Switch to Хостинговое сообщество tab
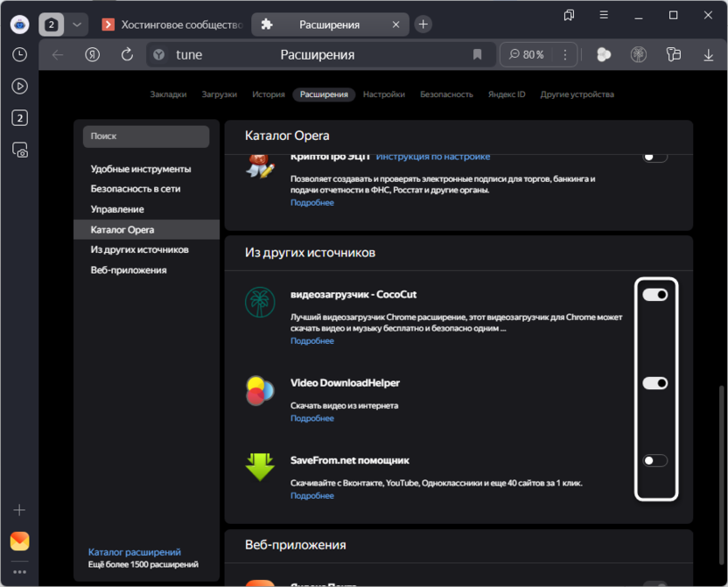Image resolution: width=728 pixels, height=587 pixels. click(172, 24)
